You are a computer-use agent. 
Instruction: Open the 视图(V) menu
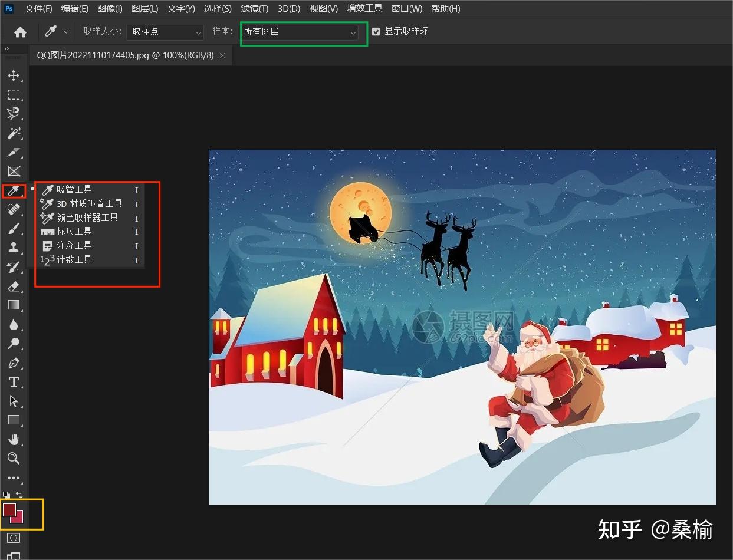[324, 9]
